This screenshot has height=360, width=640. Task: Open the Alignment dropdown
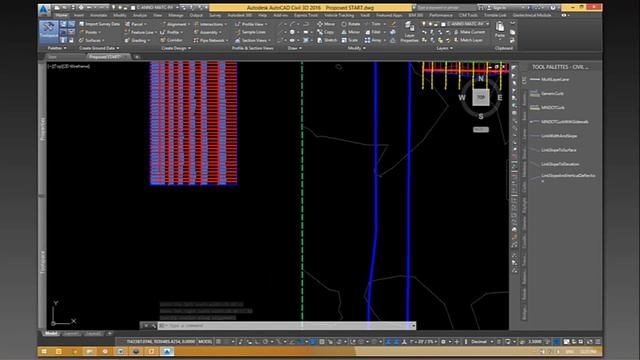tap(176, 24)
